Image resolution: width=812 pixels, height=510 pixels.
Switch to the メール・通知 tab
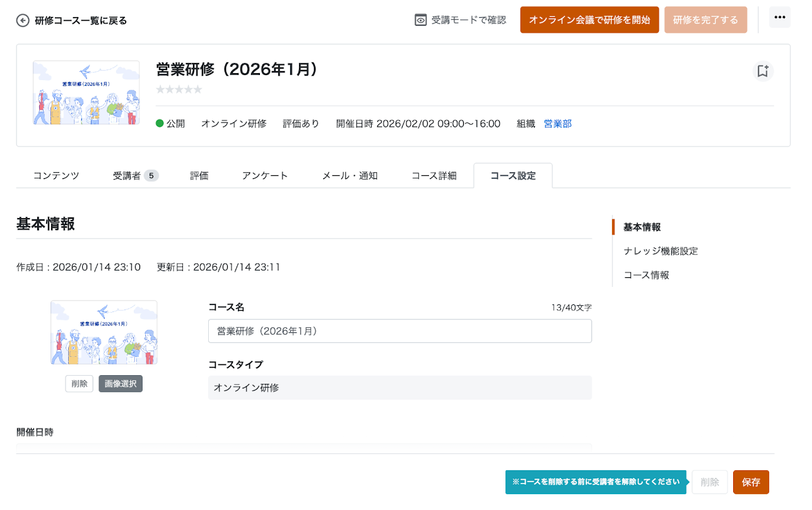point(350,176)
